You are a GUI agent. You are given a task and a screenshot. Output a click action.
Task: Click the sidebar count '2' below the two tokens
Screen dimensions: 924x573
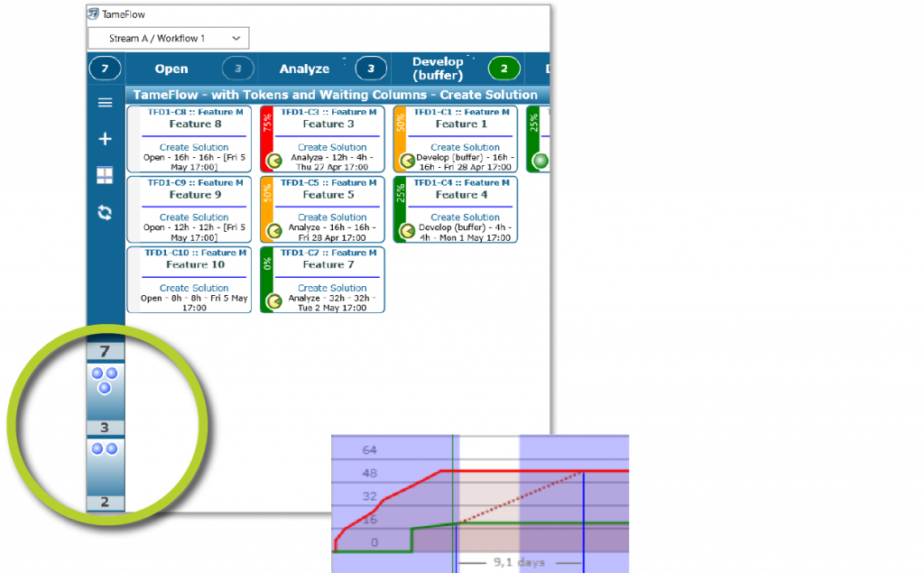click(105, 502)
